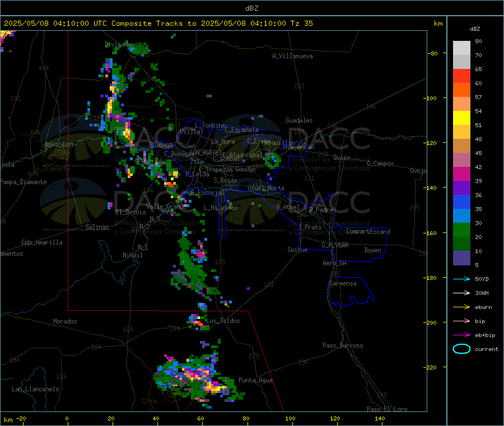Image resolution: width=504 pixels, height=426 pixels.
Task: Click the 'Divizadero' map label
Action: pyautogui.click(x=121, y=44)
